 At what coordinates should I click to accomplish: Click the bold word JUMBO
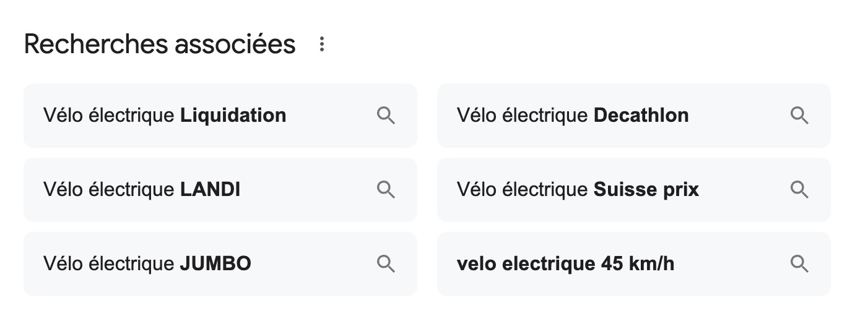coord(215,264)
